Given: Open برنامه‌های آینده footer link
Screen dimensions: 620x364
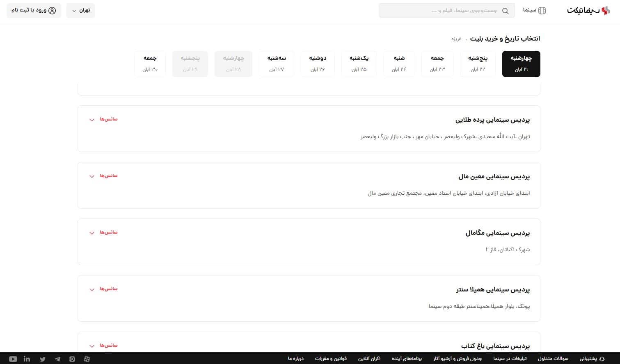Looking at the screenshot, I should point(407,359).
